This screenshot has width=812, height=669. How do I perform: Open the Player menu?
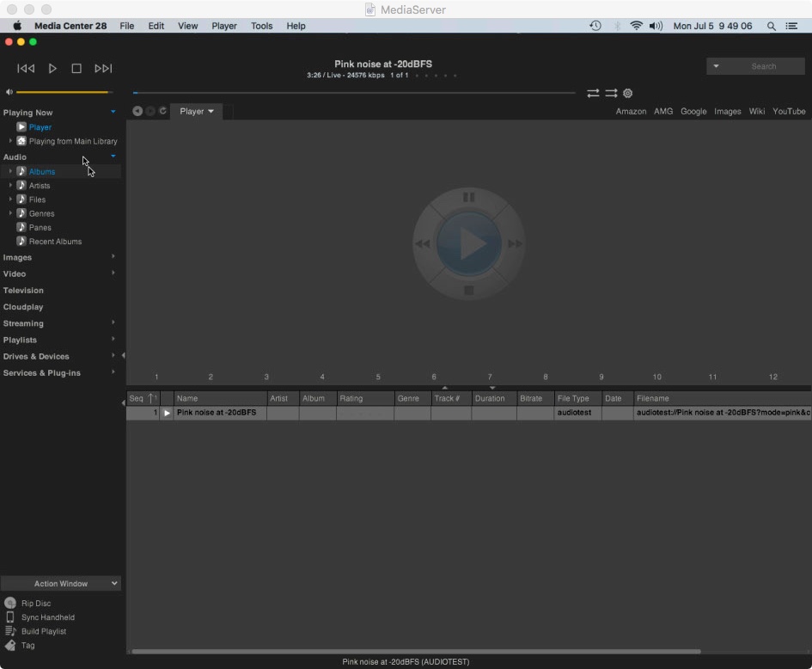coord(224,26)
